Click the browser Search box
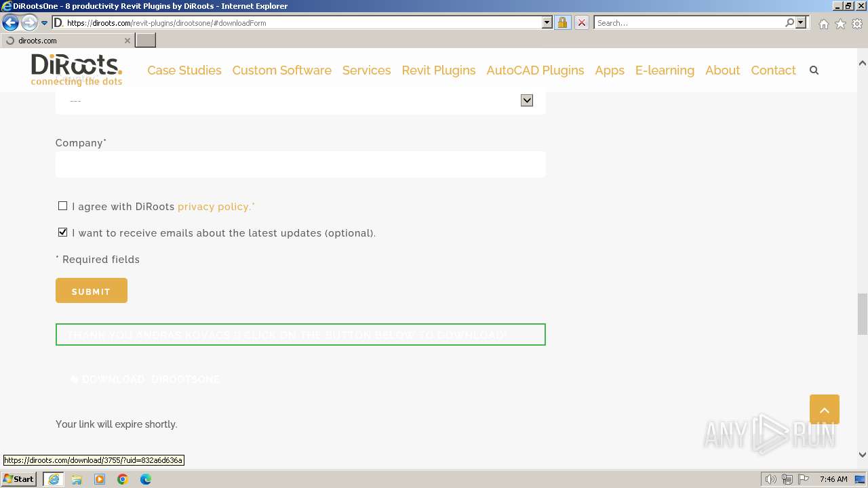868x488 pixels. [689, 22]
